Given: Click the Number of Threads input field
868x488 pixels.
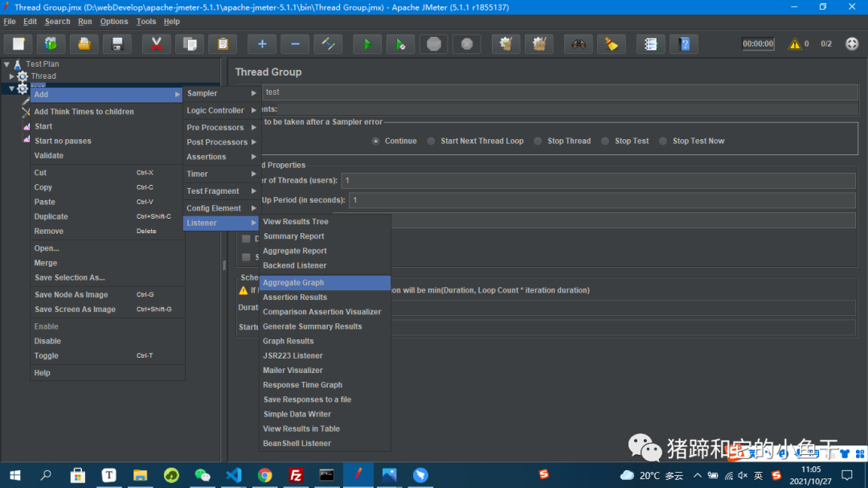Looking at the screenshot, I should point(598,181).
